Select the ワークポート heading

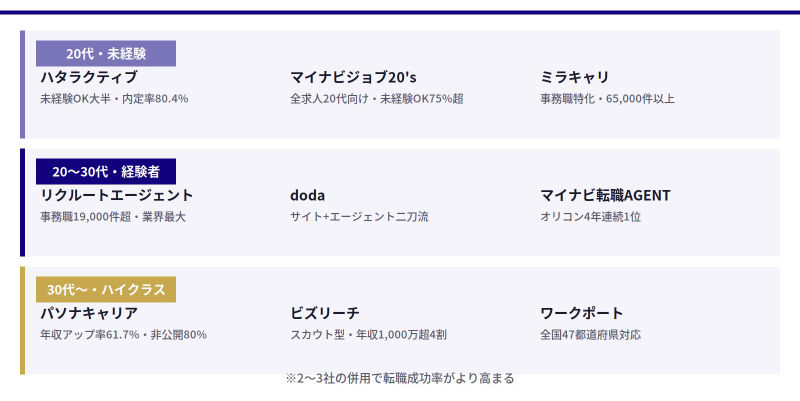(x=582, y=313)
